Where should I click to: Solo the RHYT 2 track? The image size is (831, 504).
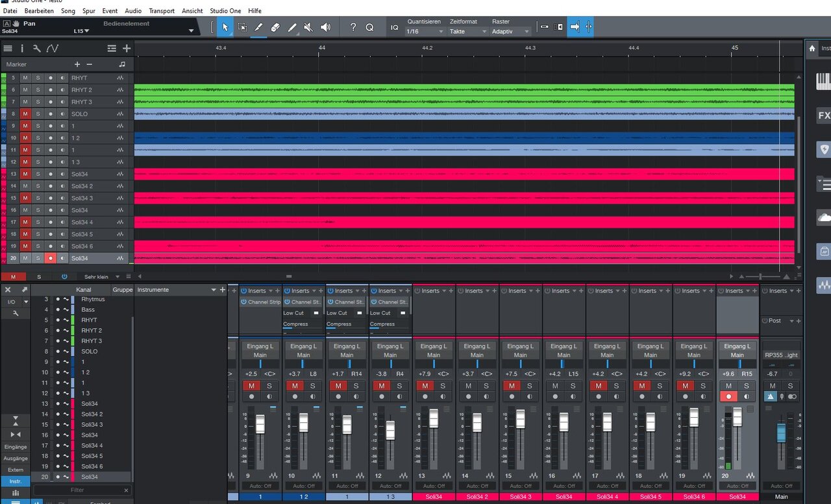click(x=38, y=90)
